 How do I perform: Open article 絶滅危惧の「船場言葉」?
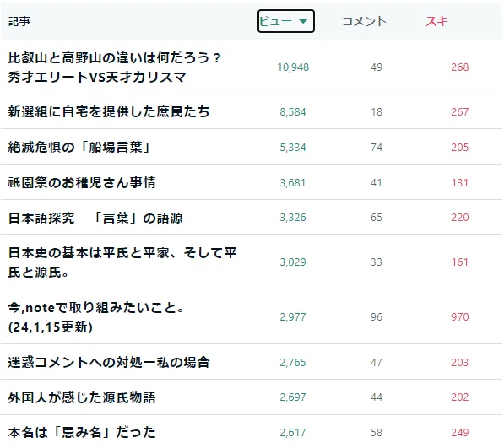coord(79,147)
